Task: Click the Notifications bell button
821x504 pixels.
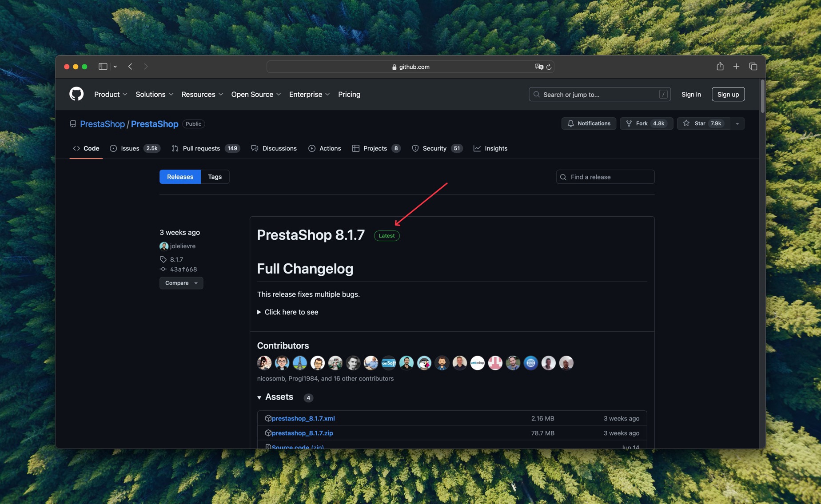Action: click(589, 123)
